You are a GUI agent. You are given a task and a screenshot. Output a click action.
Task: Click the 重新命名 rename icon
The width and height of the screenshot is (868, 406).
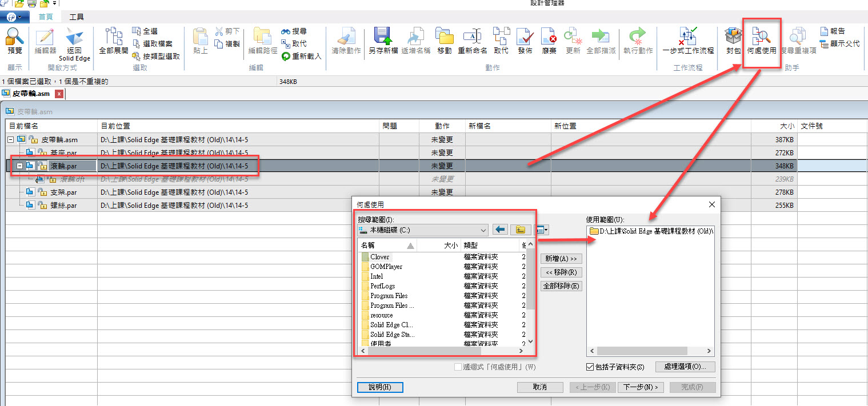473,37
